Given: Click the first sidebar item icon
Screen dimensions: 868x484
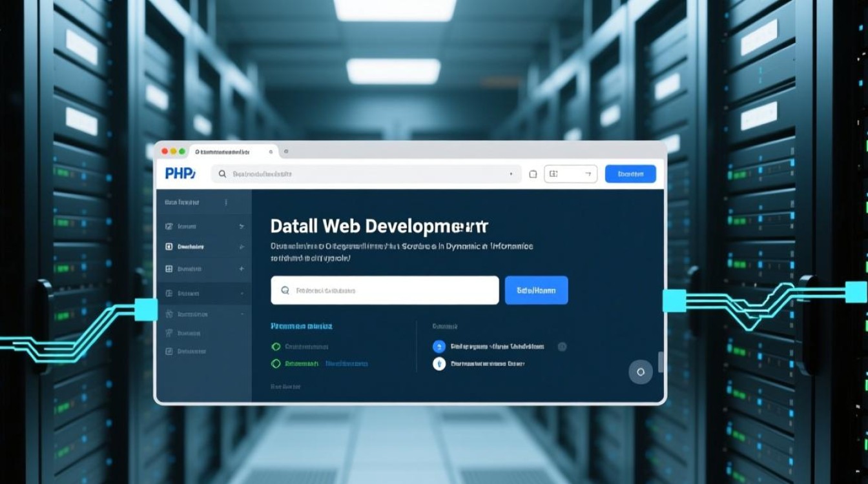Looking at the screenshot, I should click(x=169, y=227).
